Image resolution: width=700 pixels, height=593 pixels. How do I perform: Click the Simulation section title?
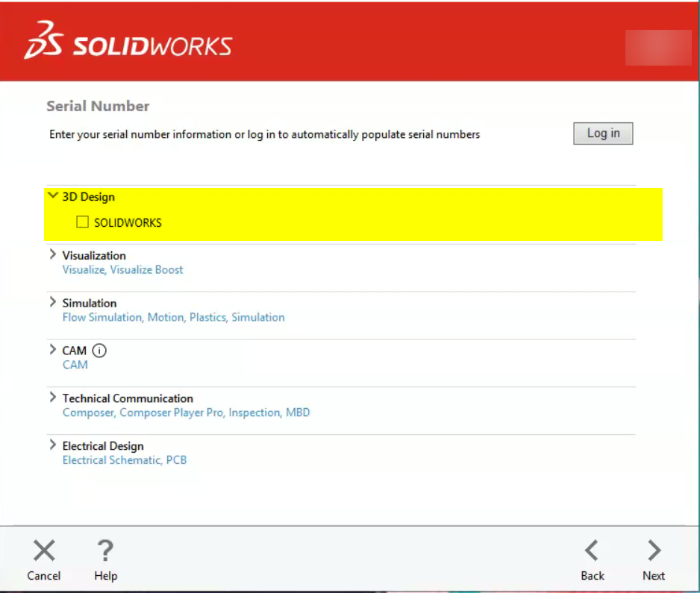(90, 304)
